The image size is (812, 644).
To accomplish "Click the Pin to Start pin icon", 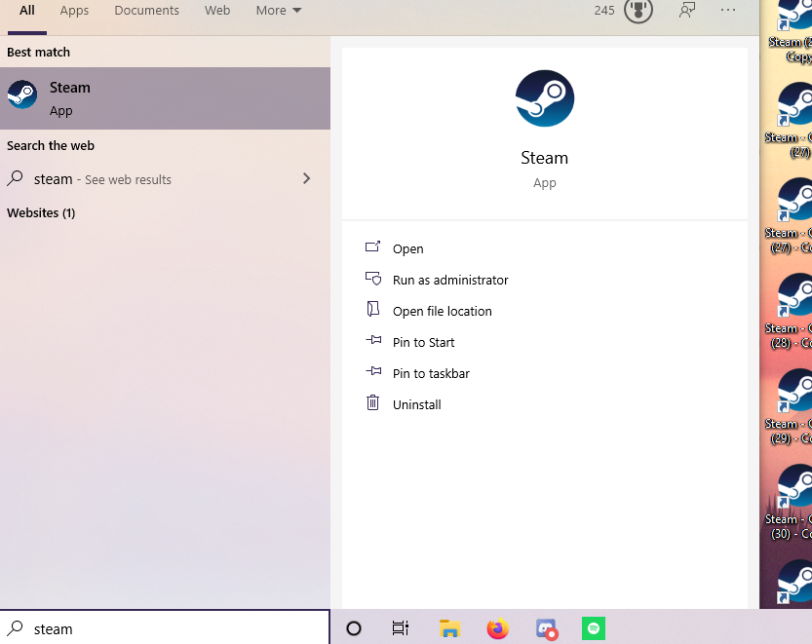I will (373, 340).
